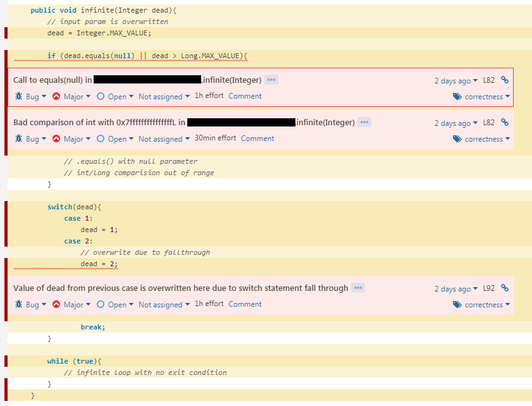Click Comment link on equals(null) issue
Screen dimensions: 532x406
pyautogui.click(x=245, y=96)
